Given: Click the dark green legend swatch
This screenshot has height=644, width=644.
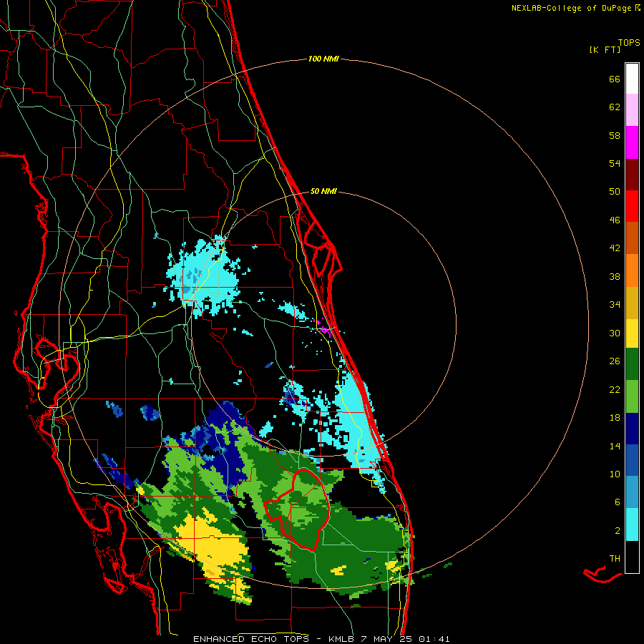Looking at the screenshot, I should click(x=632, y=364).
